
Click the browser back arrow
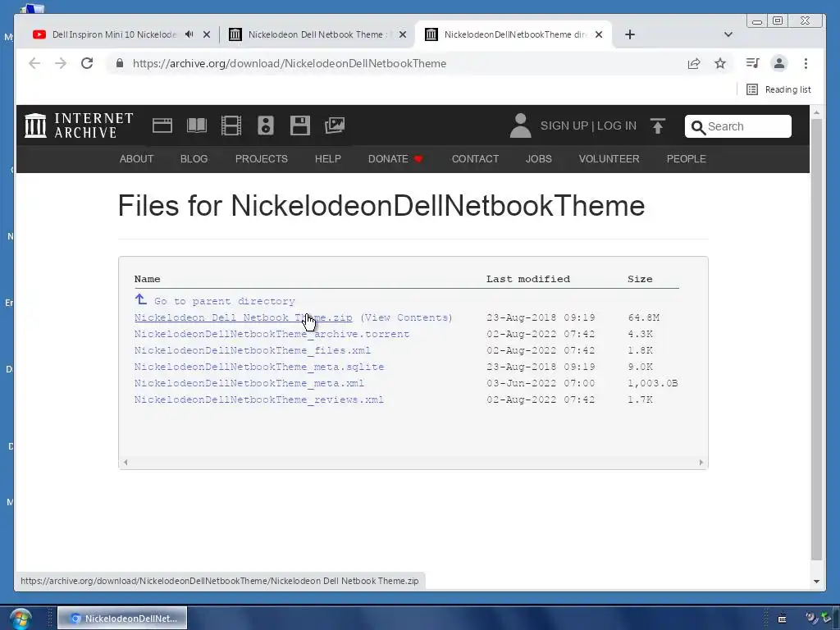(34, 63)
